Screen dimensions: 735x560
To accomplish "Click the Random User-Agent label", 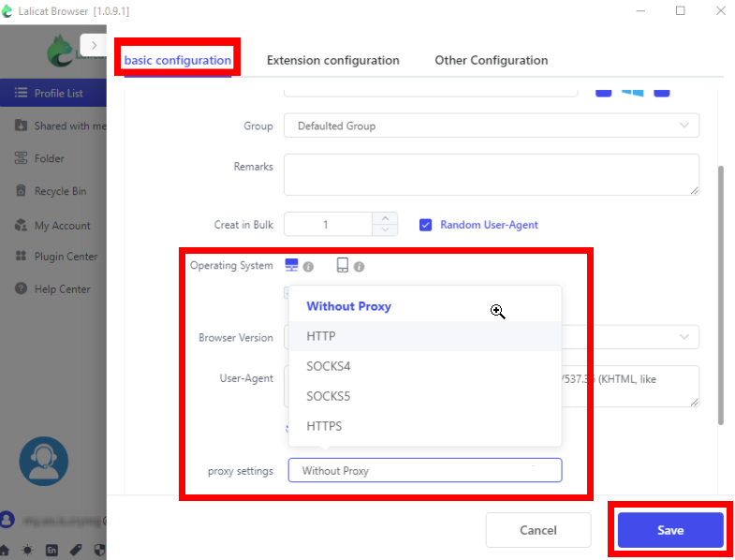I will point(489,225).
